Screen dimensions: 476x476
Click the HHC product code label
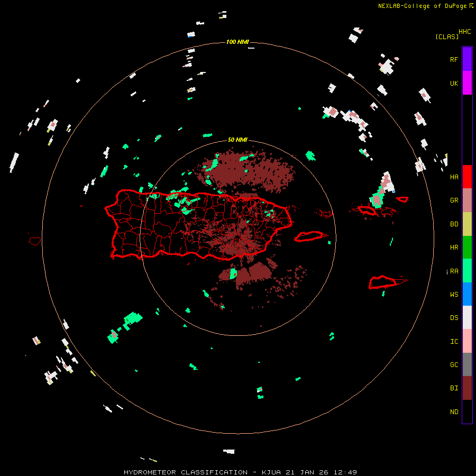464,32
